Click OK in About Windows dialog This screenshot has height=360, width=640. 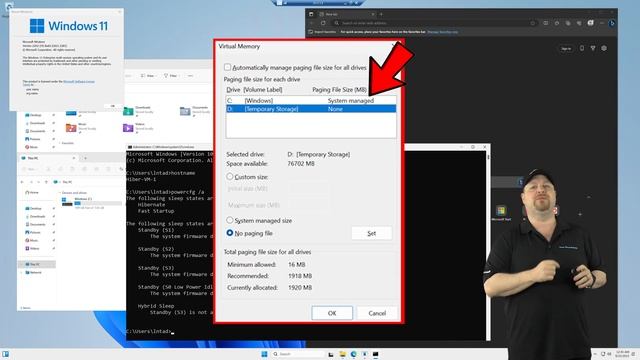click(113, 106)
